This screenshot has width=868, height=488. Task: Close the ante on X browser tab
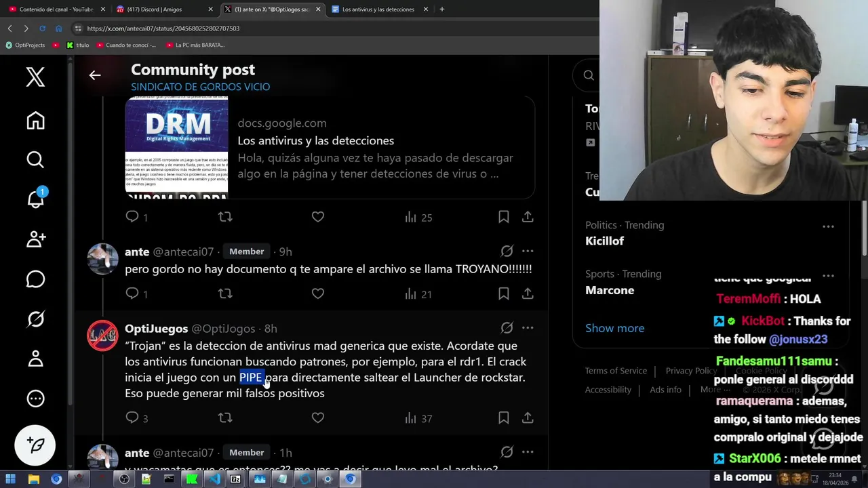(x=318, y=9)
